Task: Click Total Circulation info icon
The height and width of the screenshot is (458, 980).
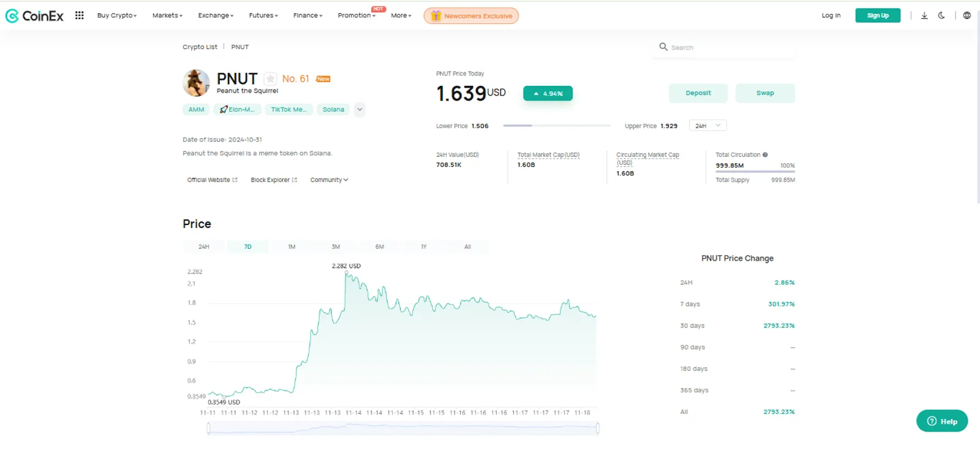Action: [x=765, y=155]
